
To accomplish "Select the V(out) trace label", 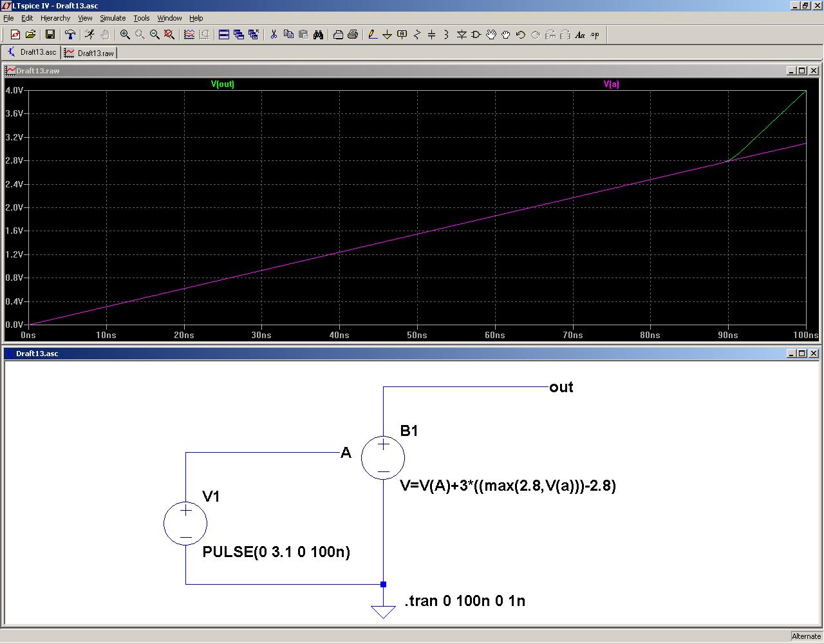I will click(x=223, y=84).
